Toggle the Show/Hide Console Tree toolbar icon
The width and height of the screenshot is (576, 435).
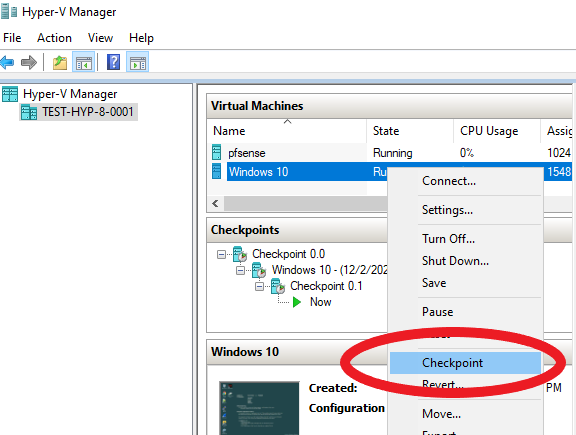point(84,62)
